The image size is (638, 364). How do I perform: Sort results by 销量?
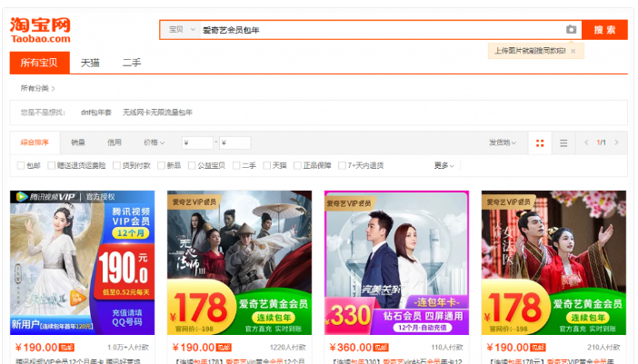[x=78, y=143]
